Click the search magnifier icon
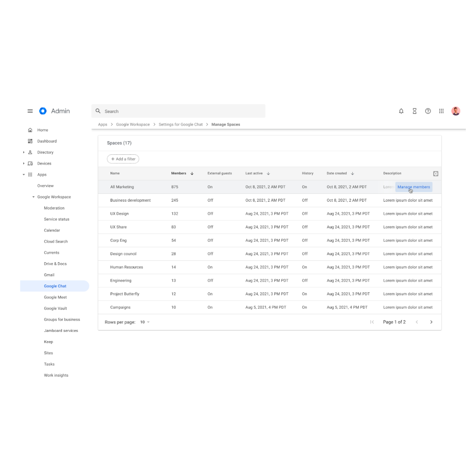476x476 pixels. (98, 111)
